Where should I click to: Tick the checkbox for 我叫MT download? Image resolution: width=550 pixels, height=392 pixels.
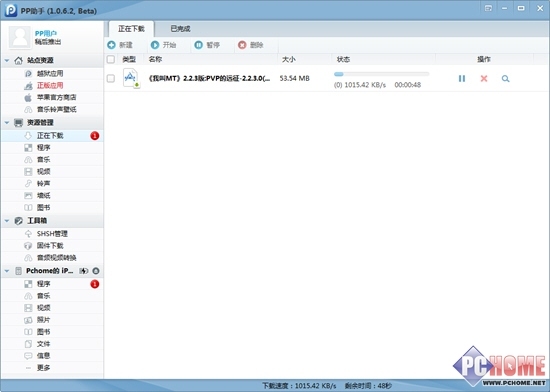(111, 78)
